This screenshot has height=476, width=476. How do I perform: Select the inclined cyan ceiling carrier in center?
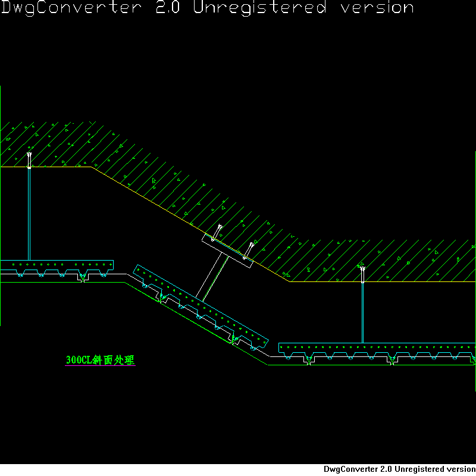pos(201,306)
